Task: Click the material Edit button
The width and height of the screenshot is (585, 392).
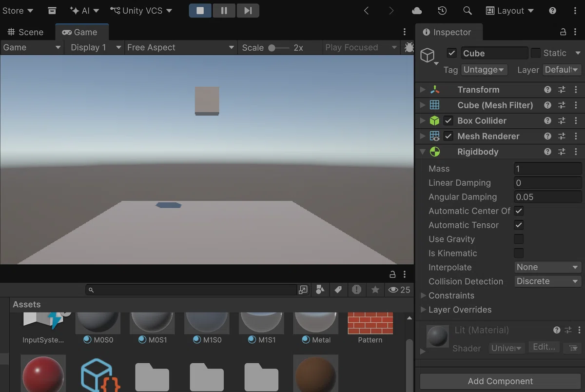Action: click(544, 347)
